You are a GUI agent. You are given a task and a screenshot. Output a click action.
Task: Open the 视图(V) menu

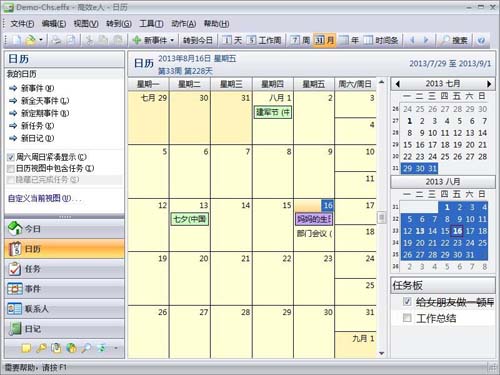coord(86,24)
